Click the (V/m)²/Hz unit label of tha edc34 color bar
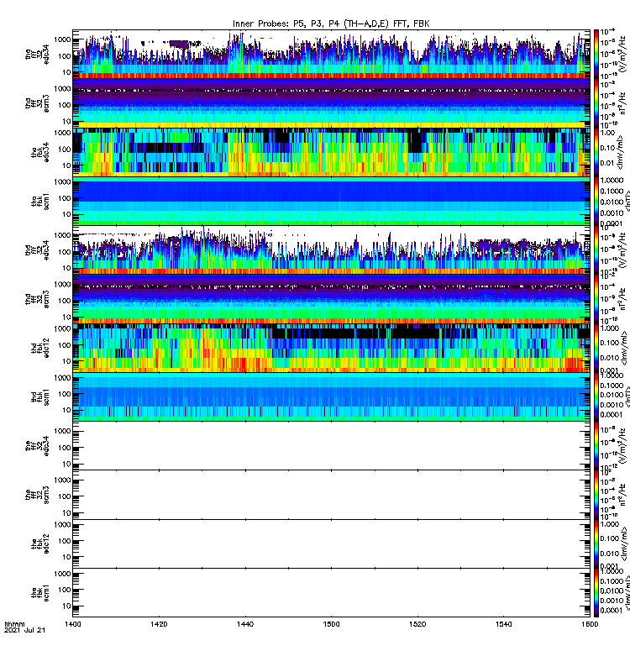 [623, 55]
